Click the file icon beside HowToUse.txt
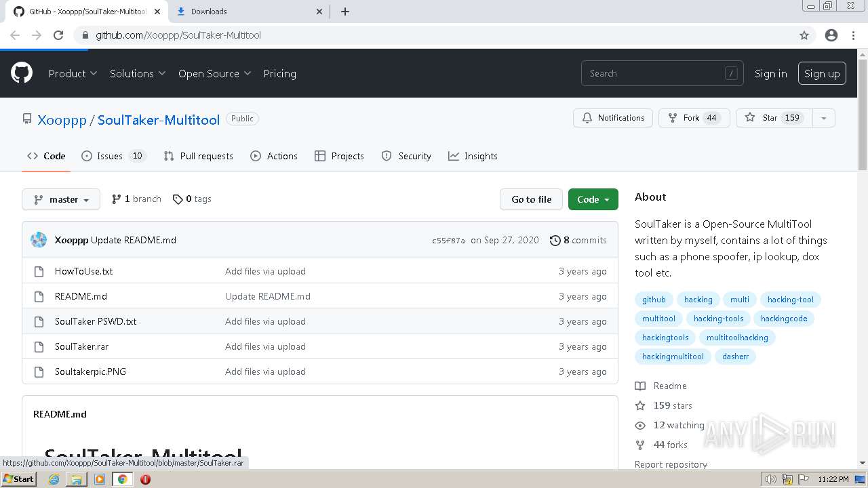The height and width of the screenshot is (488, 868). (x=39, y=271)
